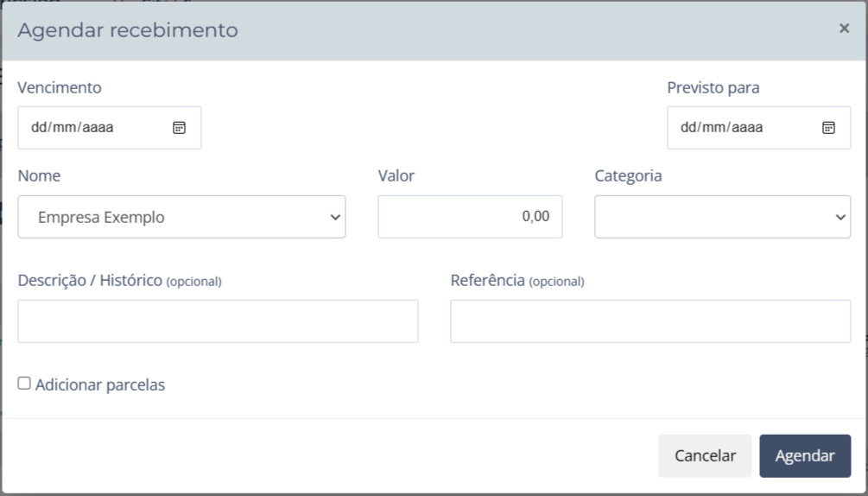Click the Previsto para field label
This screenshot has height=496, width=868.
713,87
